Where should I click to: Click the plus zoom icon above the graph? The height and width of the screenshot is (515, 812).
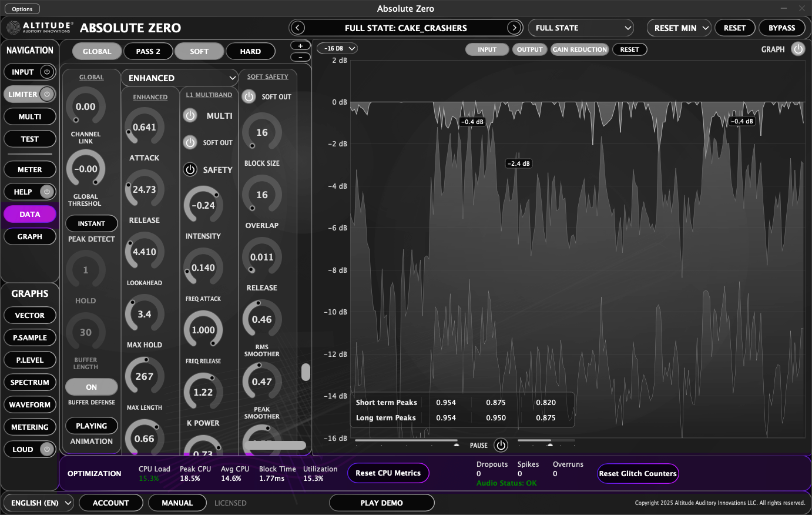click(x=300, y=45)
